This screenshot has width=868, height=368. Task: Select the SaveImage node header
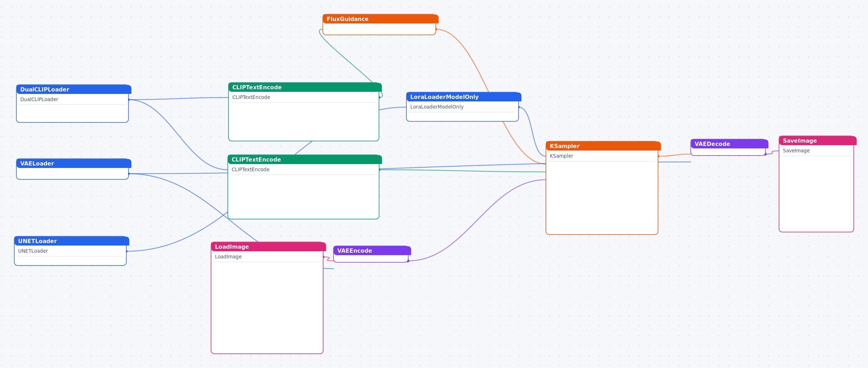tap(818, 141)
